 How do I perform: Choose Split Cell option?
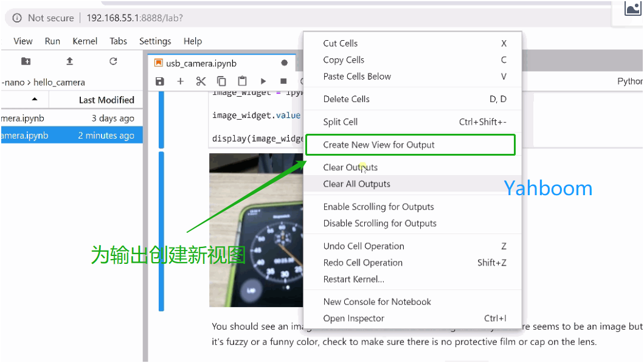click(x=413, y=122)
